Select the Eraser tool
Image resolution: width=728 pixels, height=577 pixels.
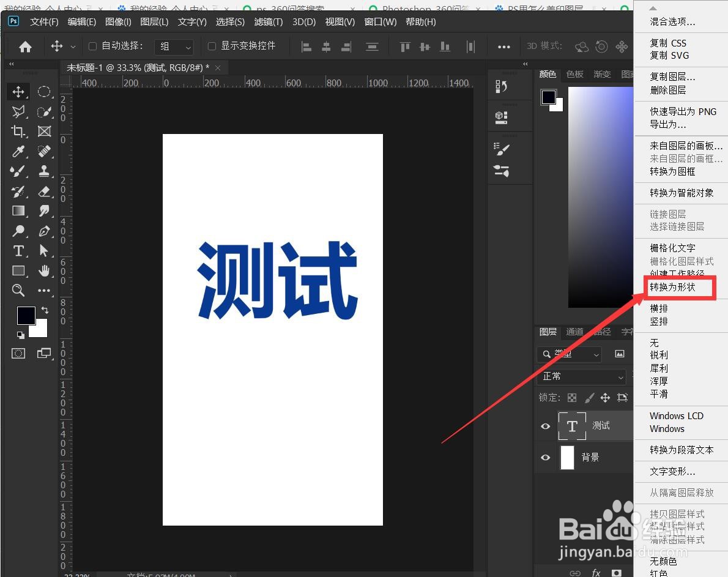pos(45,192)
